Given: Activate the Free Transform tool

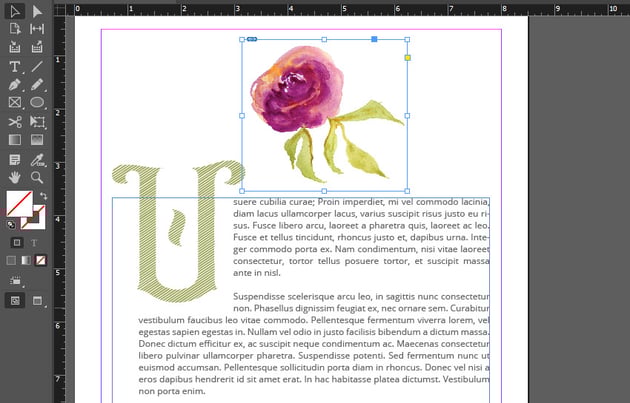Looking at the screenshot, I should click(x=37, y=121).
